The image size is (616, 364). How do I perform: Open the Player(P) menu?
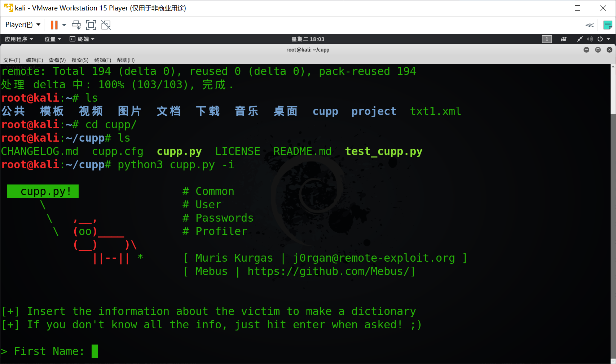(x=23, y=25)
